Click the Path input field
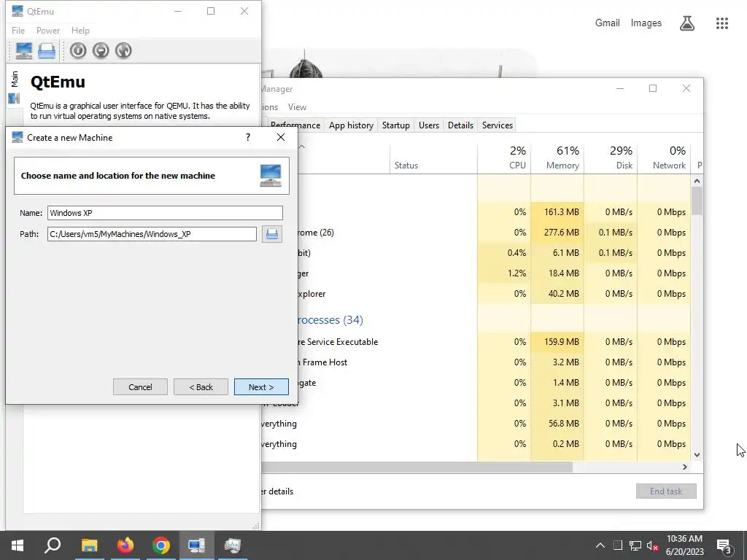Screen dimensions: 747x560 pos(152,234)
